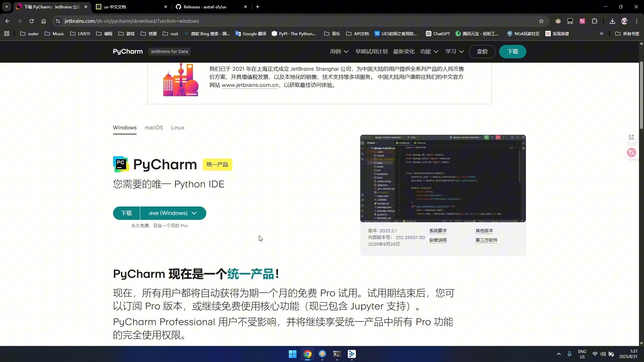Open the volume speaker tray icon
Image resolution: width=644 pixels, height=362 pixels.
[603, 354]
